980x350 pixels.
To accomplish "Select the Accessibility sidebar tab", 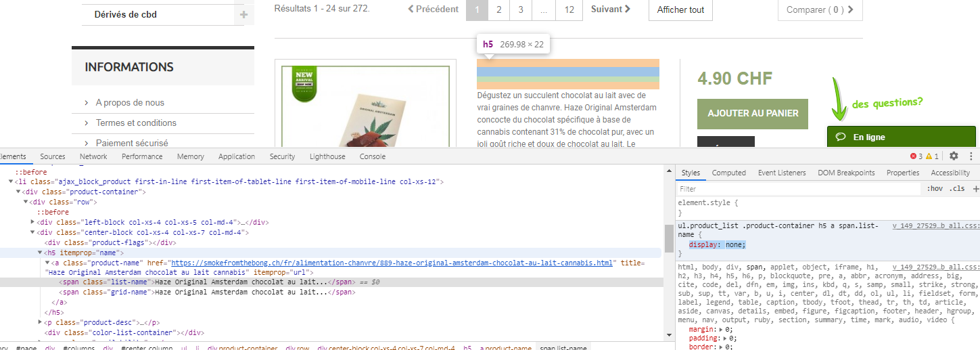I will [950, 173].
